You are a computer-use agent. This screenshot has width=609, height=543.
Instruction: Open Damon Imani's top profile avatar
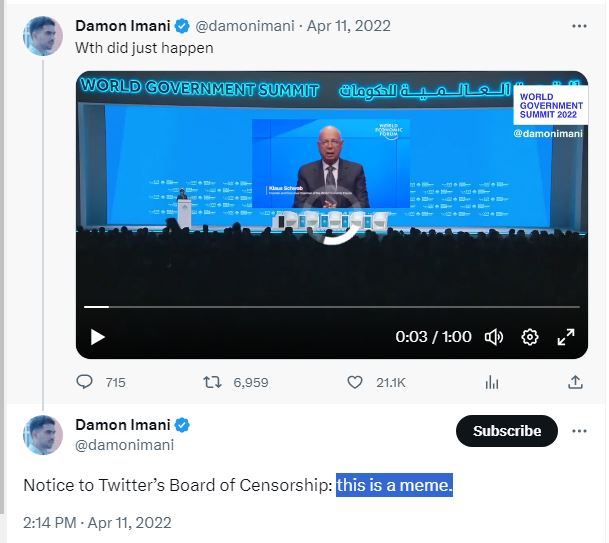point(43,36)
